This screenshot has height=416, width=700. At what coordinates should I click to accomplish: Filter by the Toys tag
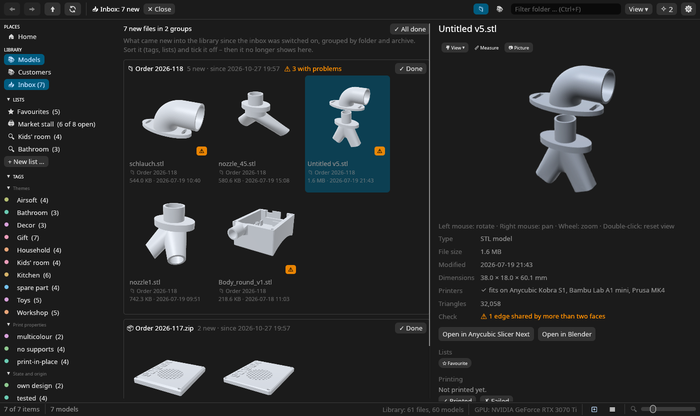point(29,300)
